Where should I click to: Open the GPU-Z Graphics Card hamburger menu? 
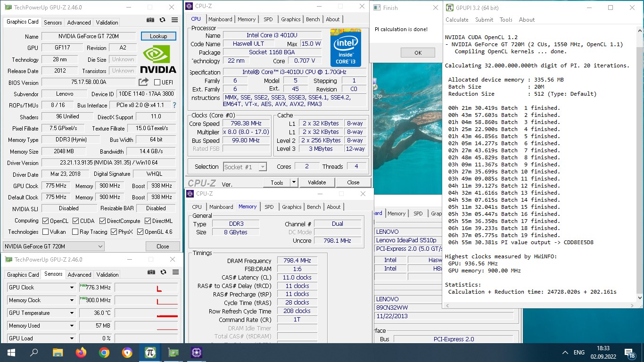[x=175, y=20]
